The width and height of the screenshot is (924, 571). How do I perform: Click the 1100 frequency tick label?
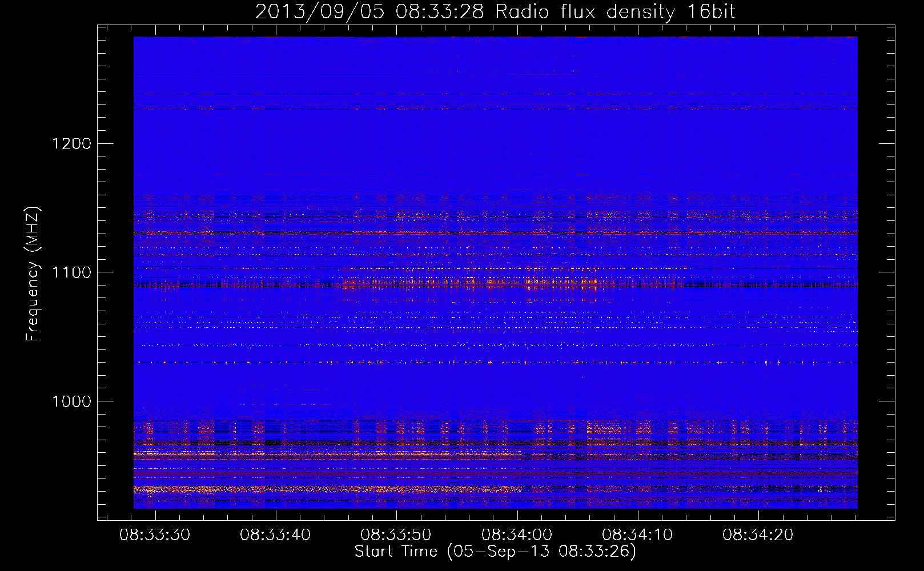72,272
